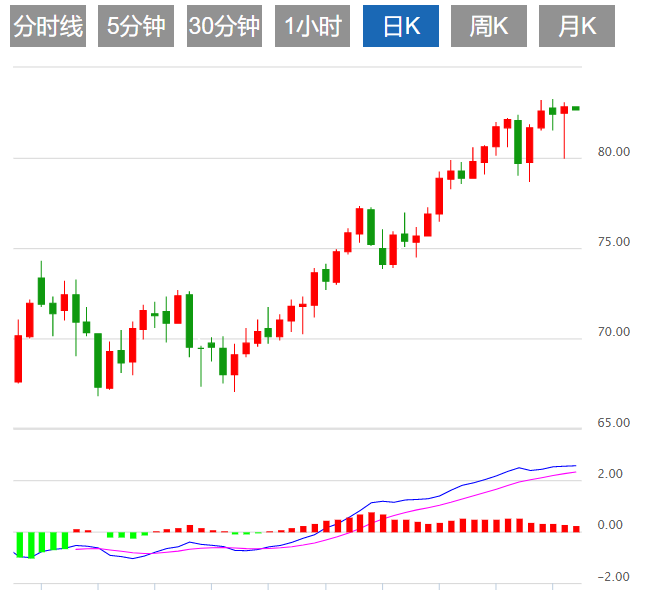Click the 70.00 price axis label
Viewport: 653px width, 590px height.
tap(613, 332)
